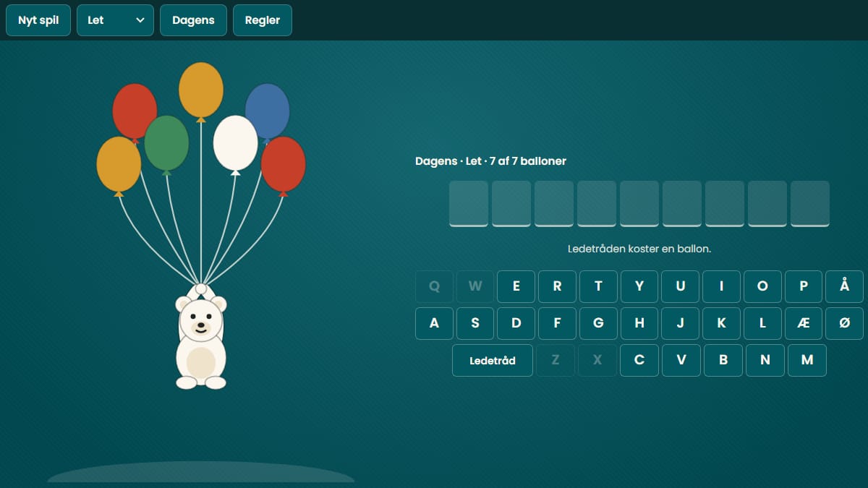Guess the letter N

tap(765, 360)
